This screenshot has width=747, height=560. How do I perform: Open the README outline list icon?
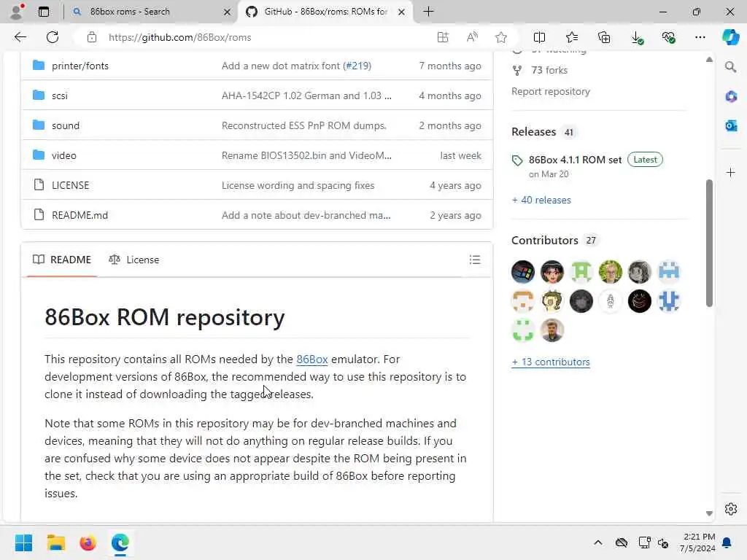[x=474, y=260]
